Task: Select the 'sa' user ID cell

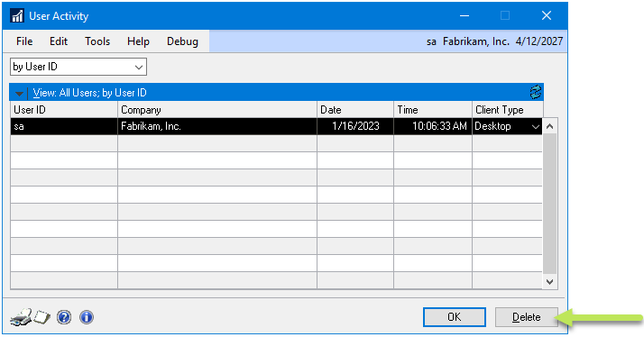Action: pos(64,126)
